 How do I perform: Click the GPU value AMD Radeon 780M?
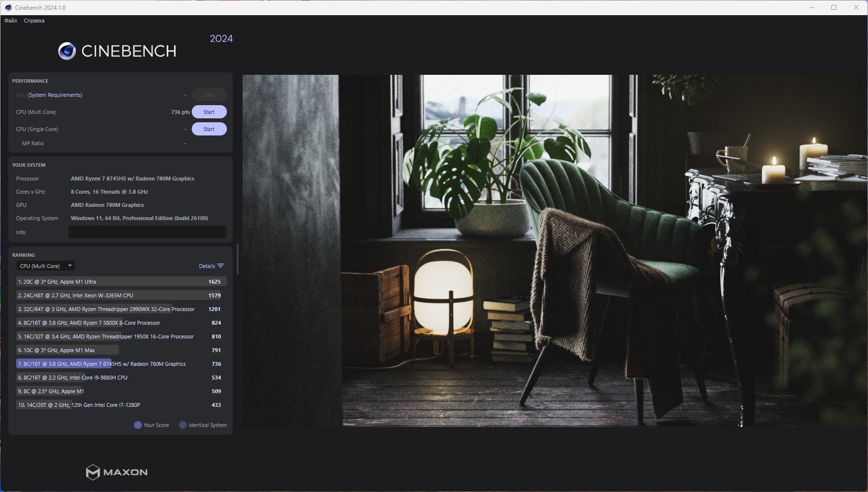click(x=107, y=205)
